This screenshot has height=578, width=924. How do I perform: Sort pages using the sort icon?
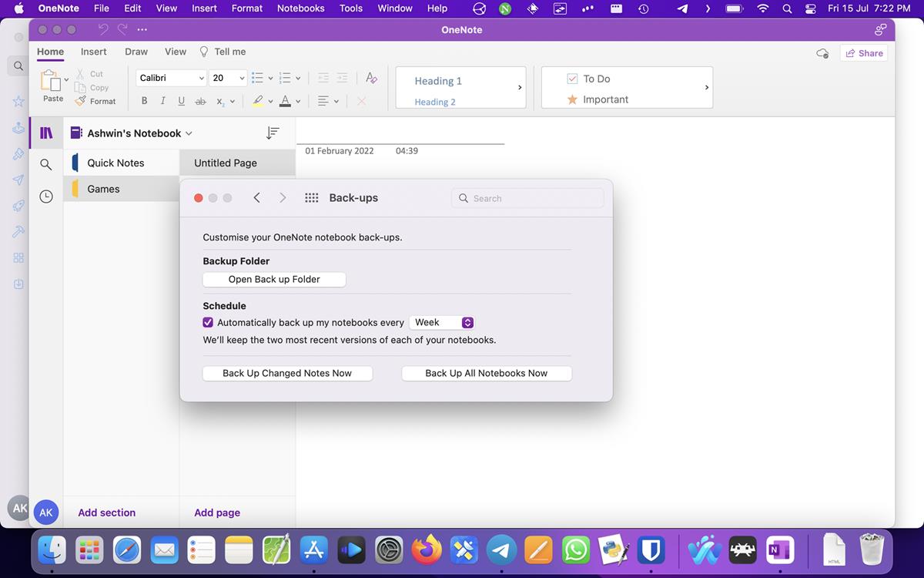click(x=273, y=133)
